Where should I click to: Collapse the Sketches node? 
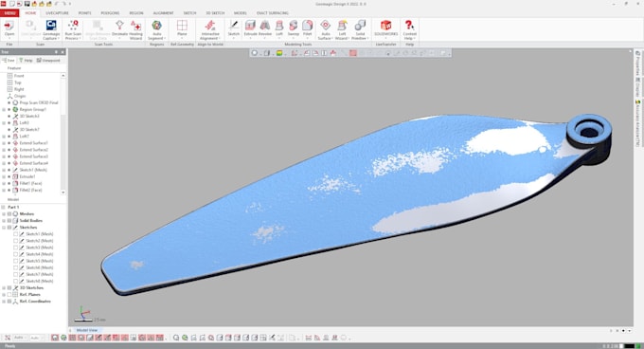pos(4,228)
